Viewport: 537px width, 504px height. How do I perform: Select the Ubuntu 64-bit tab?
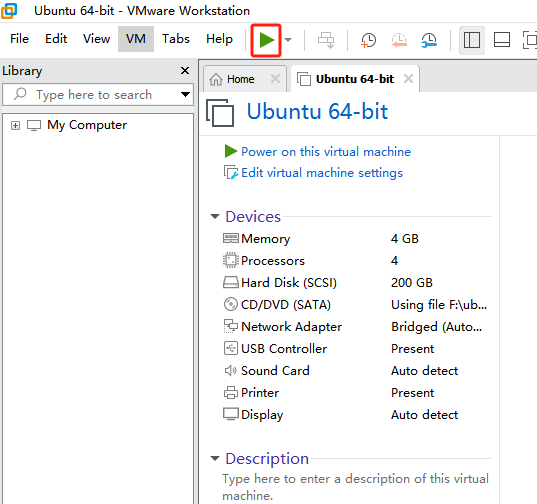(x=355, y=79)
